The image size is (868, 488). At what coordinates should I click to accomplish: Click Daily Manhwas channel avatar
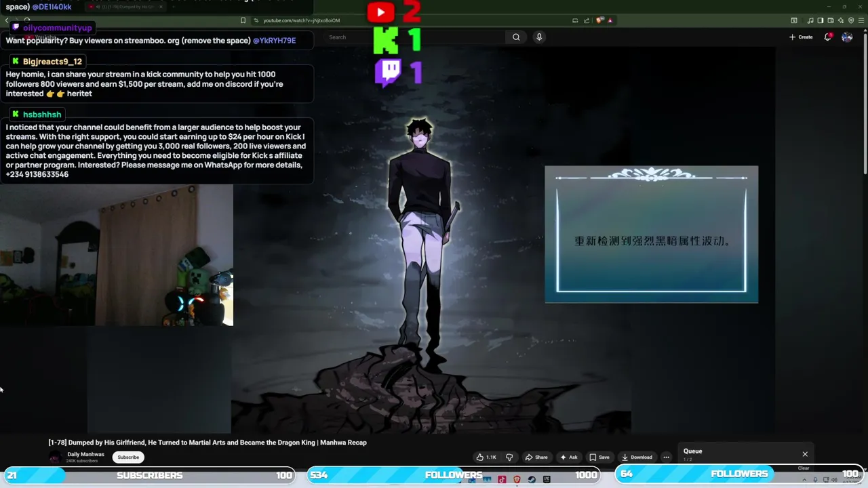pyautogui.click(x=55, y=457)
